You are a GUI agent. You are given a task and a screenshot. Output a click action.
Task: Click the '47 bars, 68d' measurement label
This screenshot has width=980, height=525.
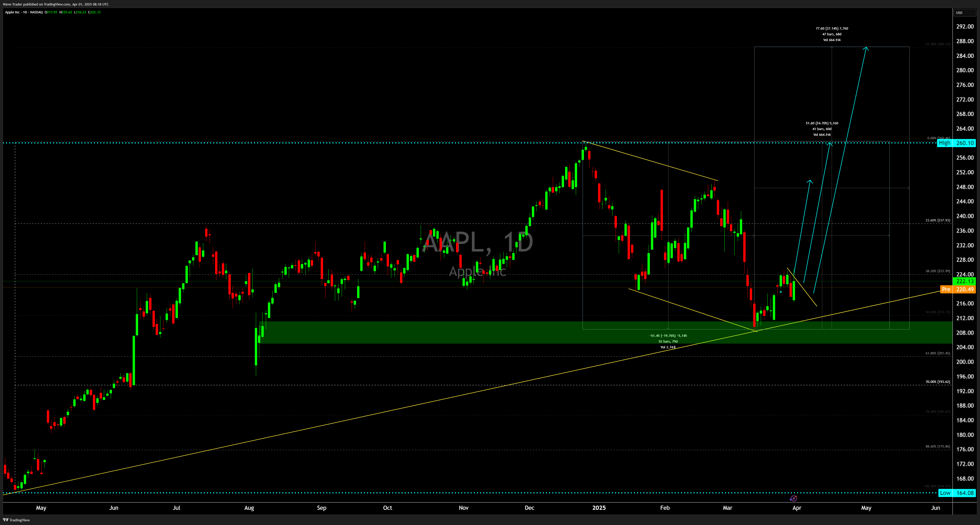tap(832, 34)
